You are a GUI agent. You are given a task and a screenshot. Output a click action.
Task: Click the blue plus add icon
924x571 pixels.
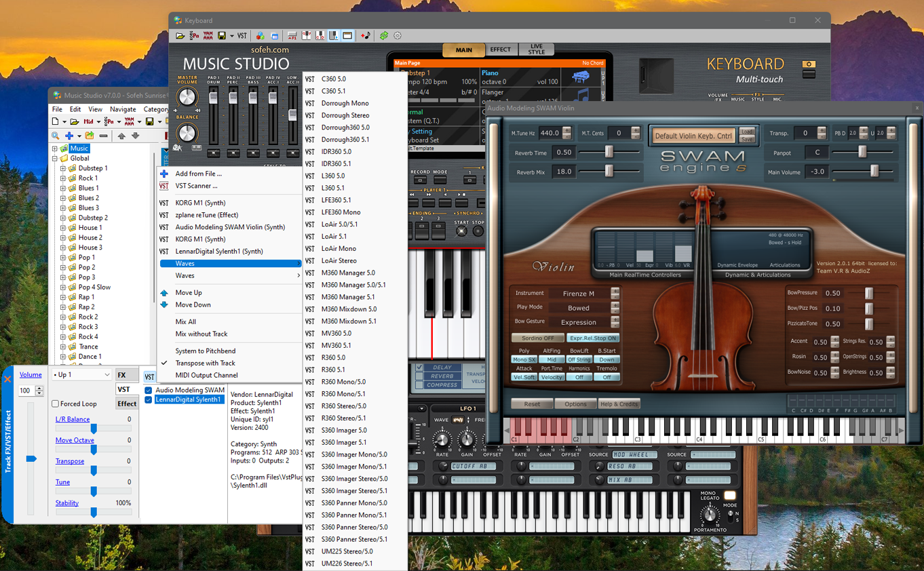pyautogui.click(x=69, y=136)
